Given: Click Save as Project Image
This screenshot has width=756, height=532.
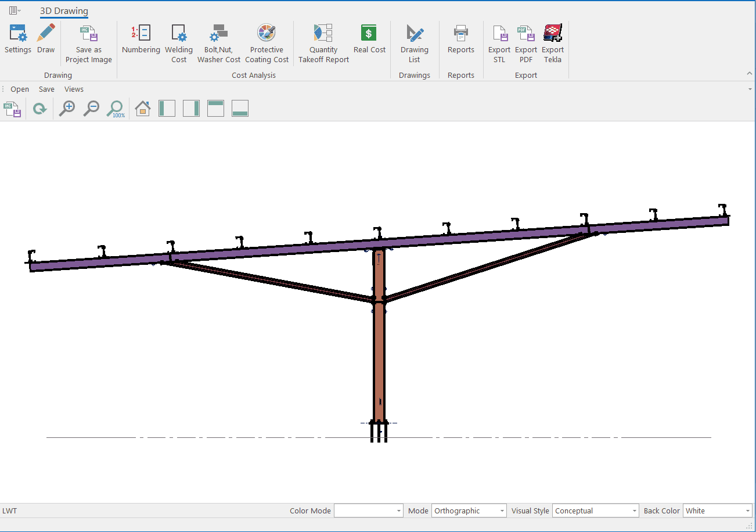Looking at the screenshot, I should pyautogui.click(x=89, y=44).
